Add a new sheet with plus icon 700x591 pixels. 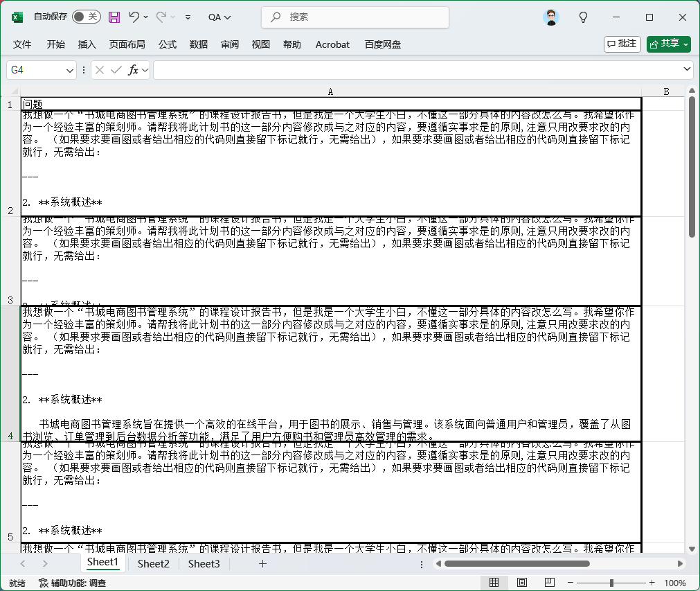pos(262,564)
